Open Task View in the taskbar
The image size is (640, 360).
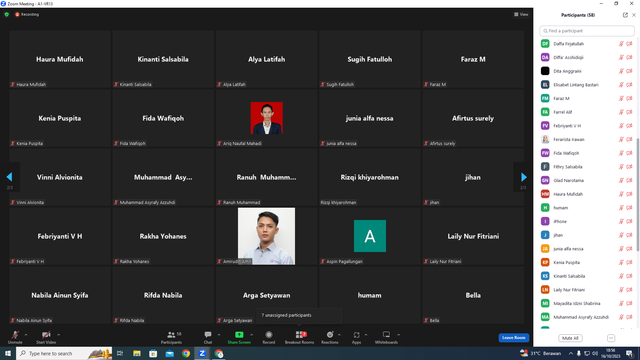120,353
